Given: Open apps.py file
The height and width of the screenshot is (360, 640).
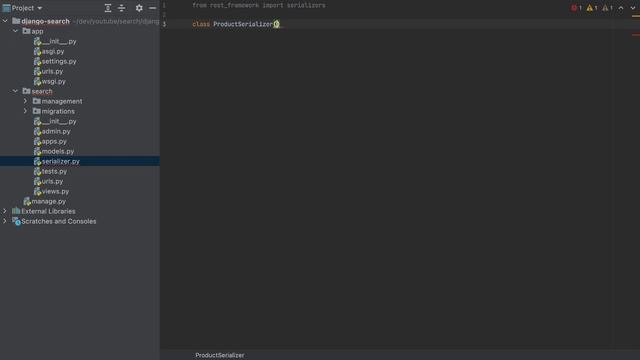Looking at the screenshot, I should coord(54,141).
